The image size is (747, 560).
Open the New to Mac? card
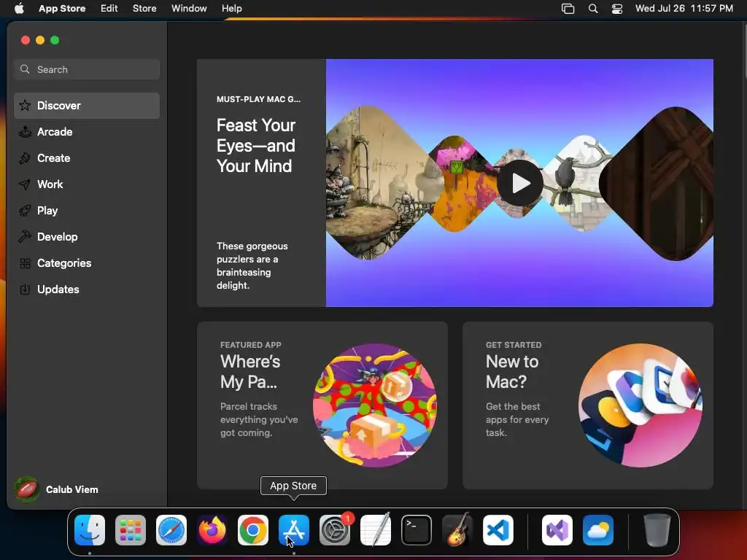[588, 405]
